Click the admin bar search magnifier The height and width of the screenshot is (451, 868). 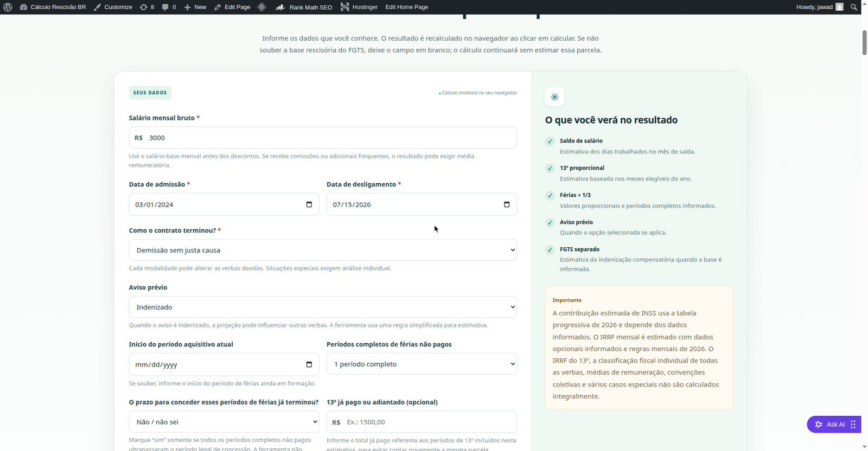[854, 7]
